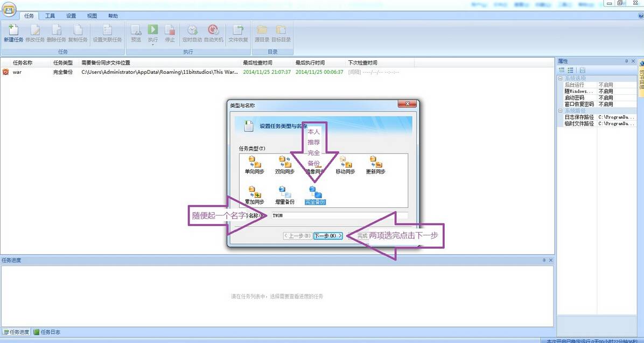Sort by 下次检查时间 column header

click(363, 63)
